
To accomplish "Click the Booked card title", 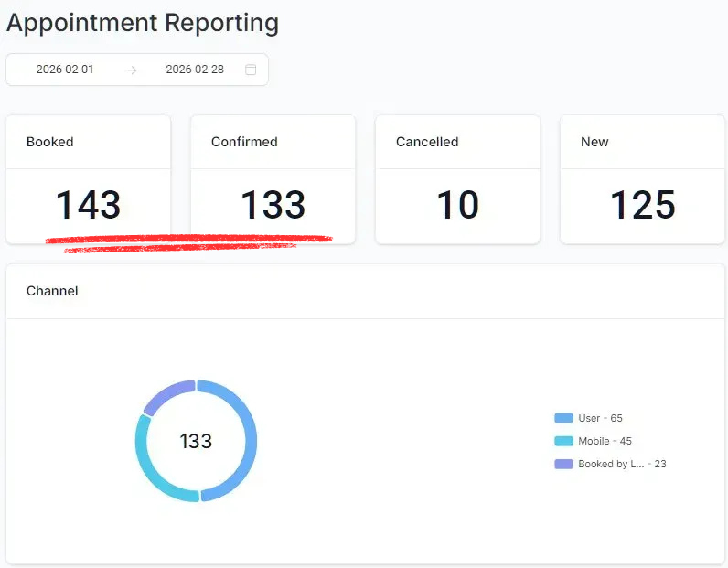I will tap(50, 142).
